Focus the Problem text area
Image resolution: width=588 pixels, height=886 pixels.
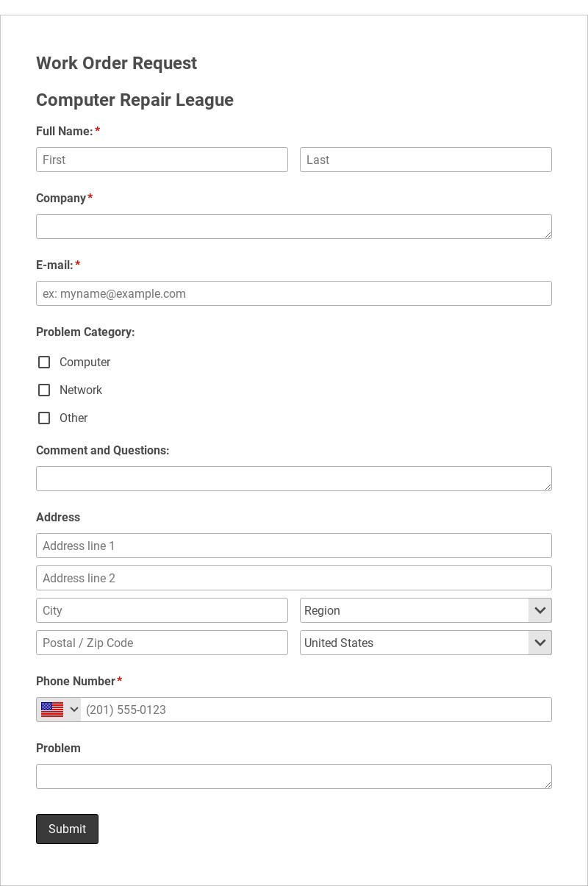tap(294, 776)
